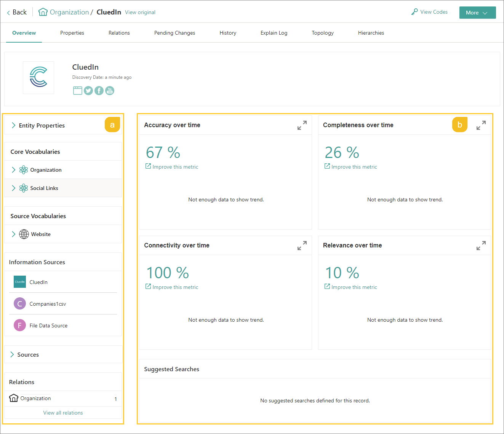Open the History tab
Viewport: 504px width, 434px height.
point(228,33)
